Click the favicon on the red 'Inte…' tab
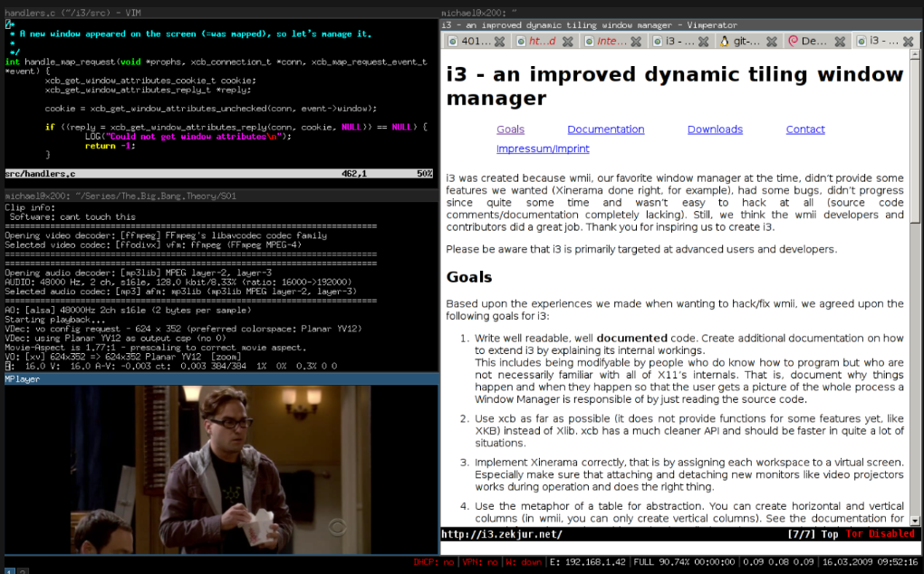Viewport: 924px width, 574px height. pyautogui.click(x=590, y=42)
